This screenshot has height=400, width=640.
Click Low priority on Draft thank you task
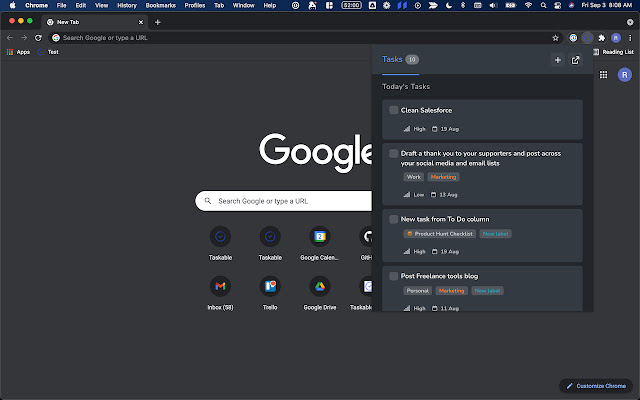414,195
